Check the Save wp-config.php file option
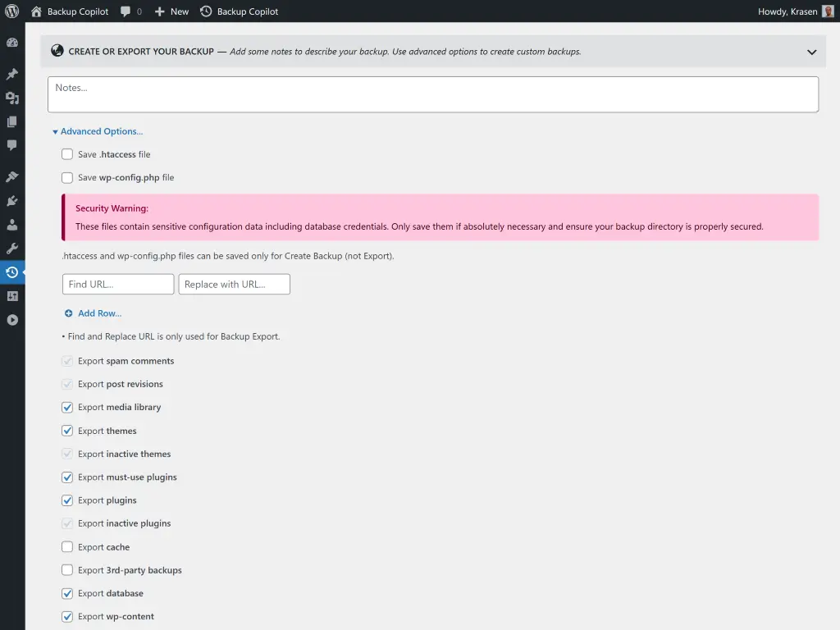Image resolution: width=840 pixels, height=630 pixels. (x=67, y=177)
